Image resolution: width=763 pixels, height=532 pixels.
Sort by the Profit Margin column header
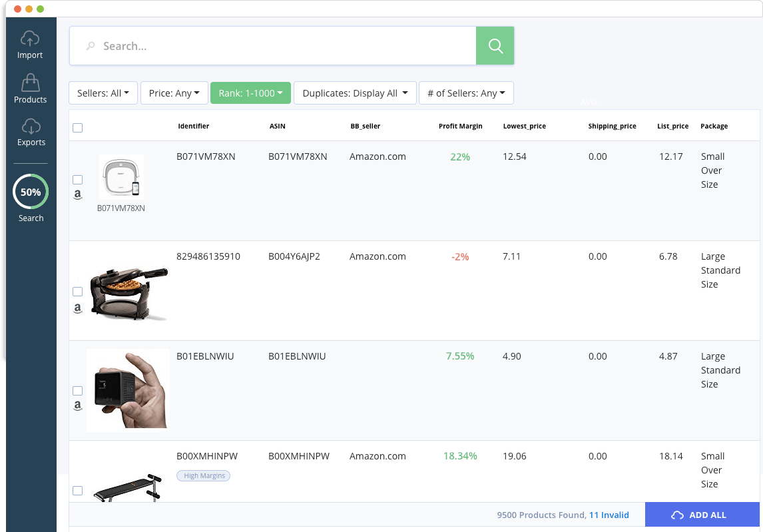click(x=460, y=126)
